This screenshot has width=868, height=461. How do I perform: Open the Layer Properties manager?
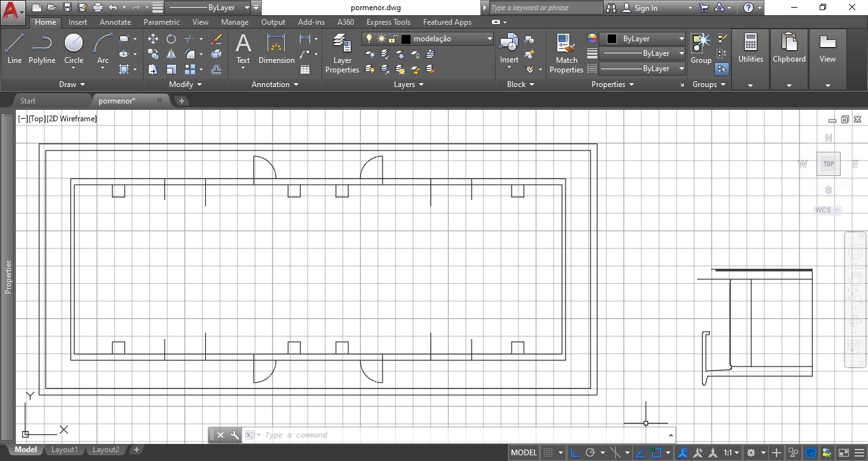pyautogui.click(x=342, y=53)
